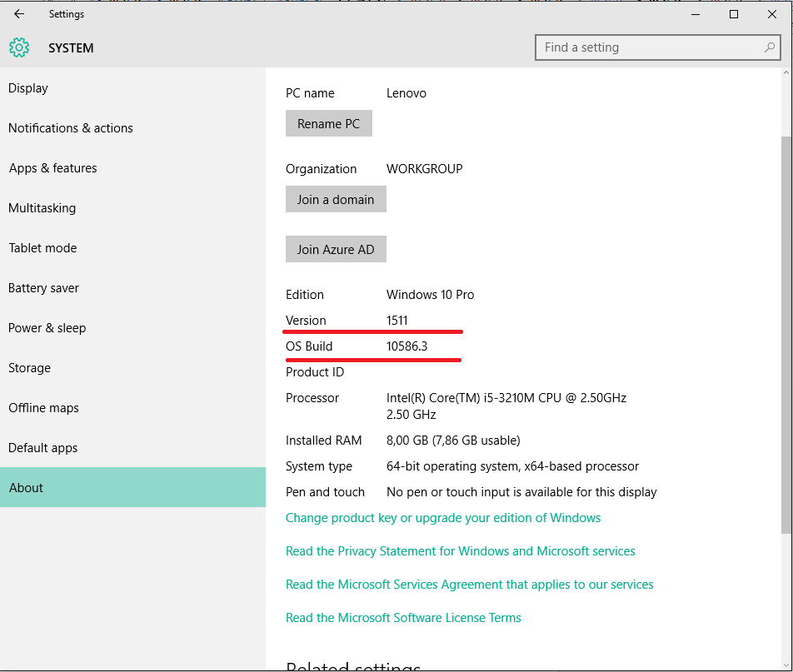Click the OS Build value 10586.3

coord(406,346)
